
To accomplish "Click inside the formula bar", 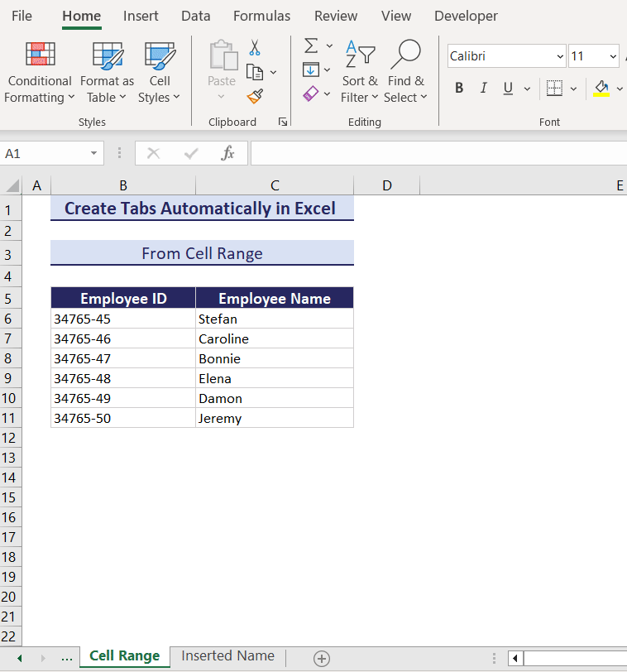I will point(438,153).
